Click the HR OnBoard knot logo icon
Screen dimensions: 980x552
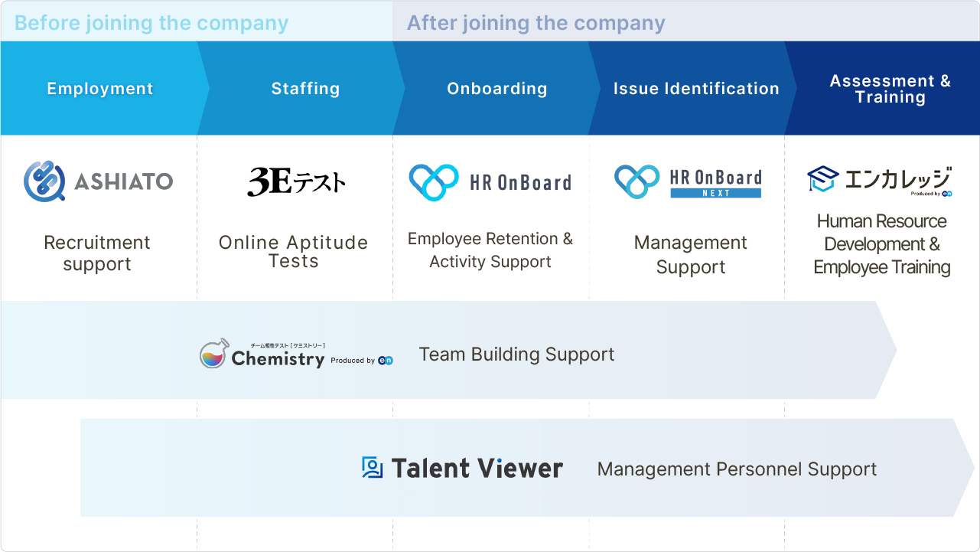pyautogui.click(x=434, y=182)
